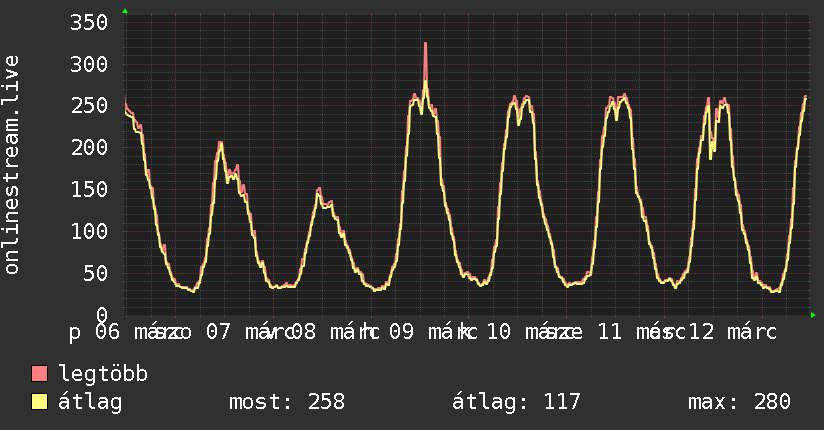Select the legtöbb legend label
The width and height of the screenshot is (824, 430).
(103, 373)
